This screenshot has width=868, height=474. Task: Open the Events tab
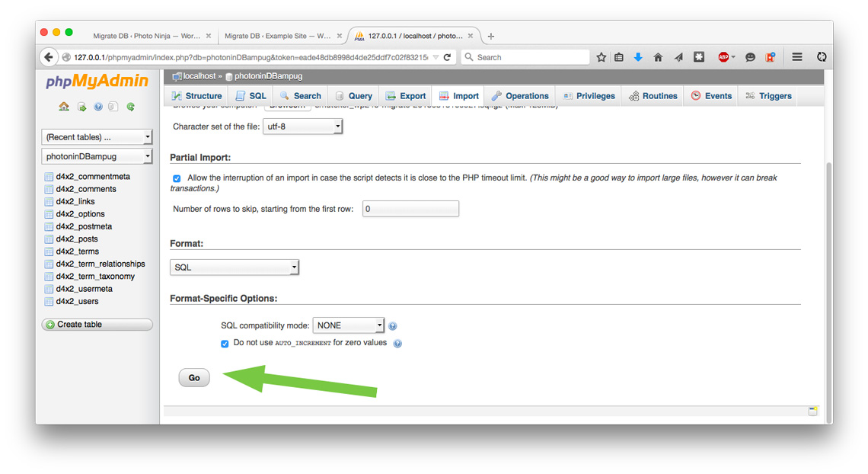(711, 96)
